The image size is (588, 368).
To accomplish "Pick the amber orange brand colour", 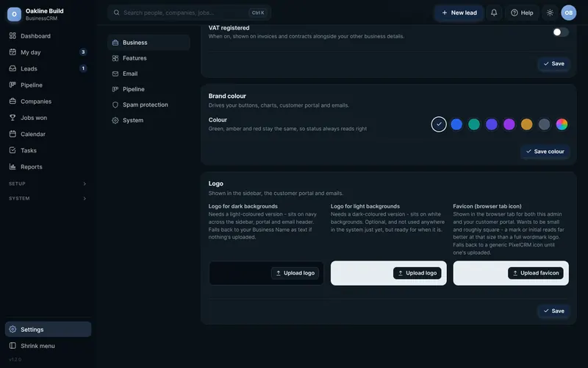I will pyautogui.click(x=526, y=124).
